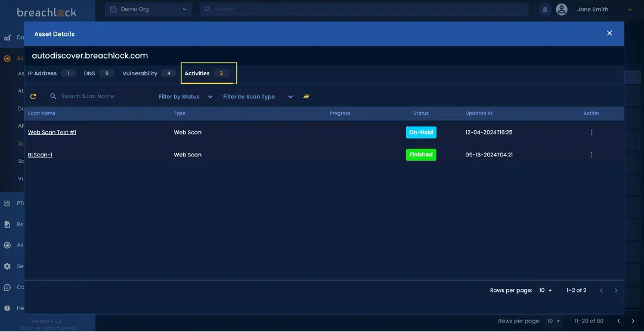Refresh the scan activities list
The height and width of the screenshot is (332, 644).
[33, 96]
